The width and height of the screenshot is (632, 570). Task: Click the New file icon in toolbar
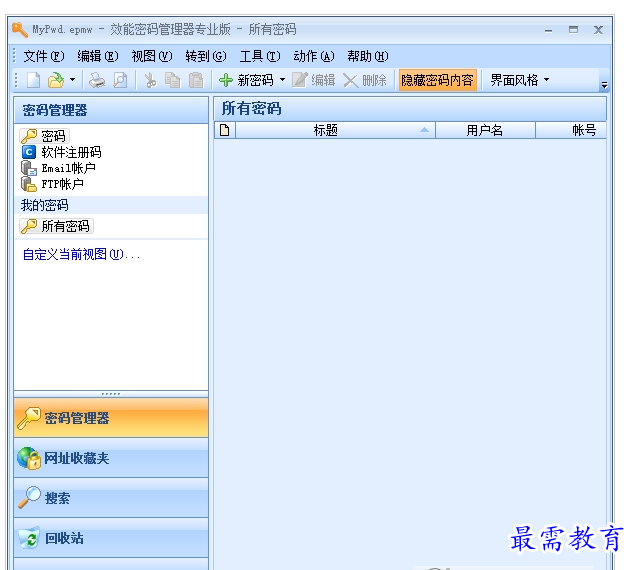pos(33,80)
